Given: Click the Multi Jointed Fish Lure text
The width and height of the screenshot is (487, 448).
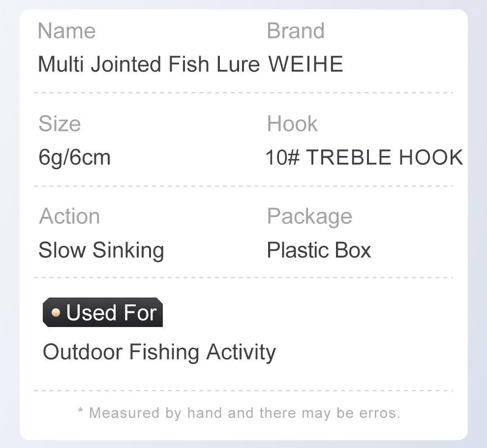Looking at the screenshot, I should point(149,64).
